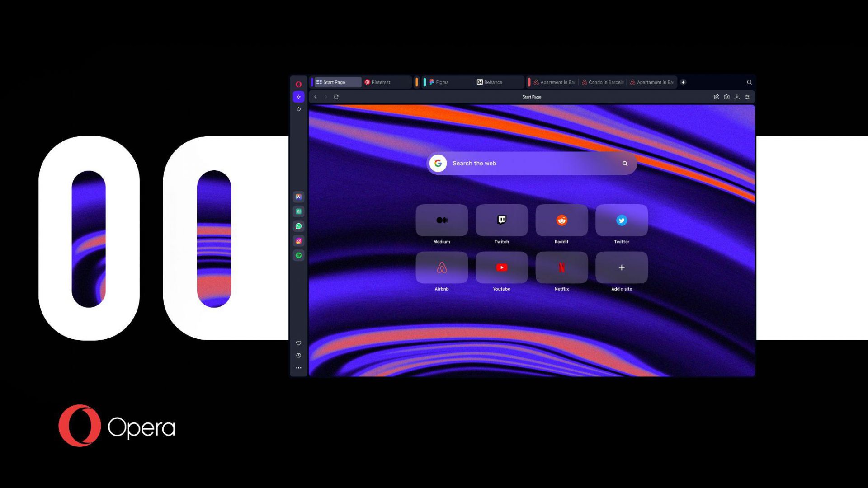Image resolution: width=868 pixels, height=488 pixels.
Task: Collapse the teal tab island handle
Action: click(x=425, y=82)
